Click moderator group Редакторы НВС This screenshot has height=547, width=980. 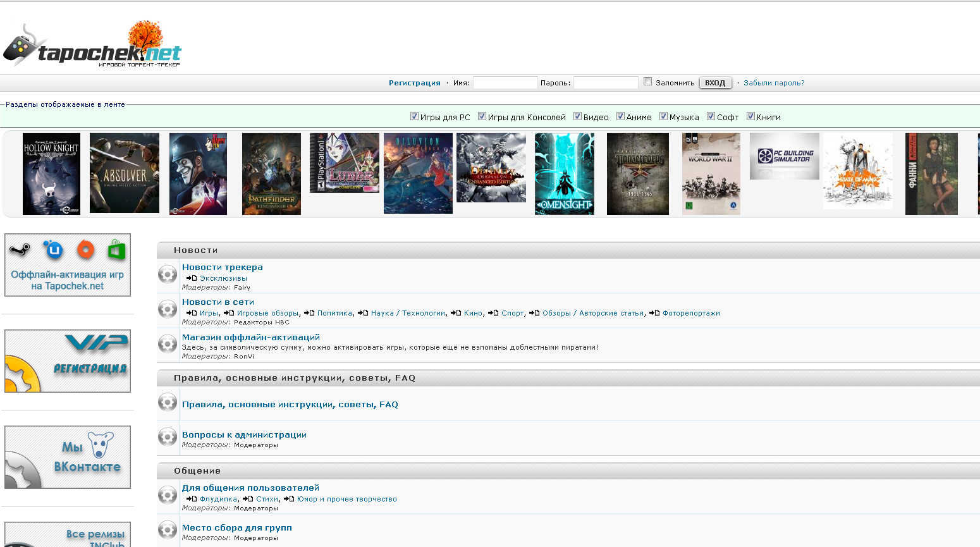(x=262, y=323)
